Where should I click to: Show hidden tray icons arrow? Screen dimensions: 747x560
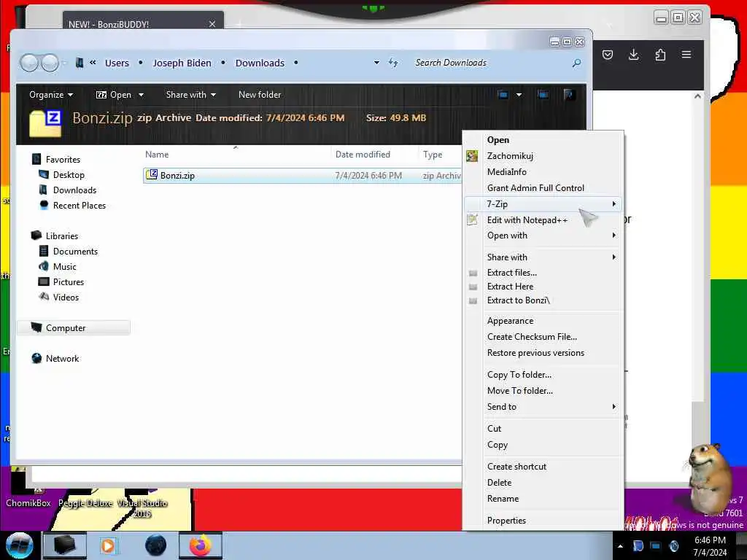click(x=620, y=546)
